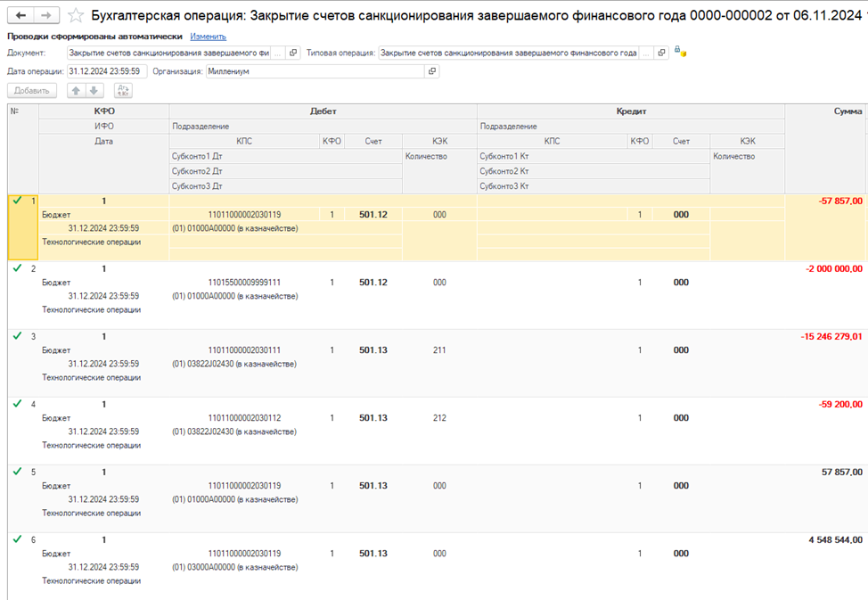Screen dimensions: 868x600
Task: Toggle green checkmark of entry 6
Action: click(17, 539)
